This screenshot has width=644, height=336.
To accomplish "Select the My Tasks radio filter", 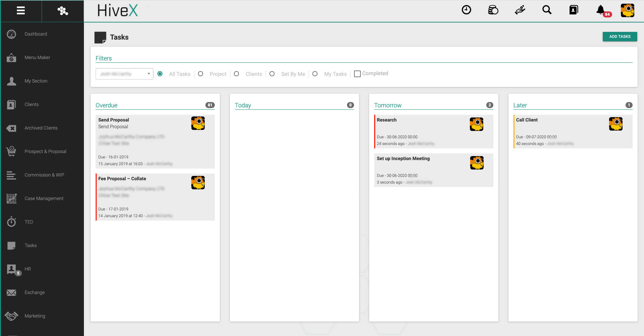I will click(315, 74).
